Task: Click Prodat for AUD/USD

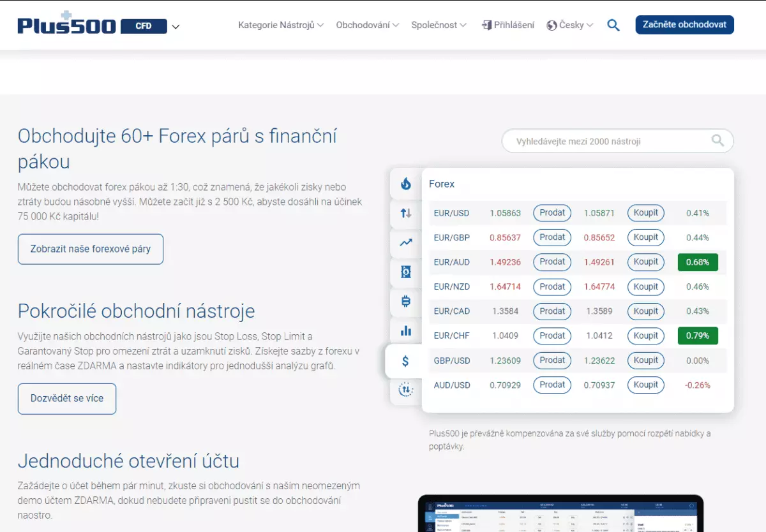Action: (552, 385)
